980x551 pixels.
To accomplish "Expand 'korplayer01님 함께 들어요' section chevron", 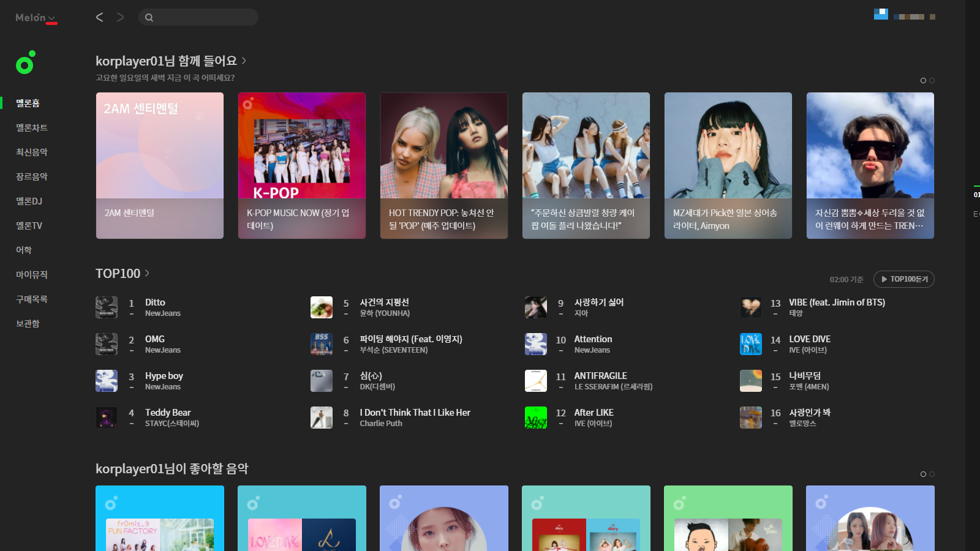I will coord(244,61).
